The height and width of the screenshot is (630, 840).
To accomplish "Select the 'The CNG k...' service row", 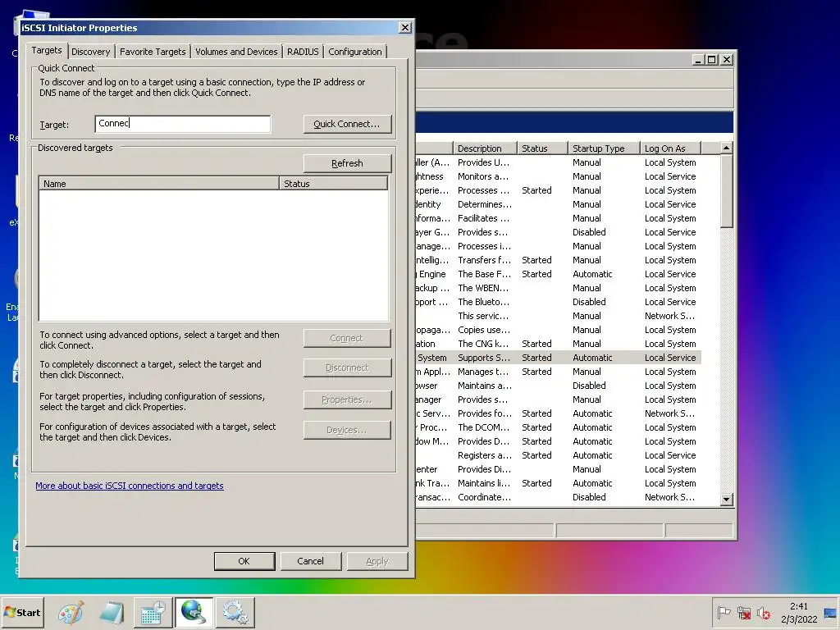I will point(558,344).
